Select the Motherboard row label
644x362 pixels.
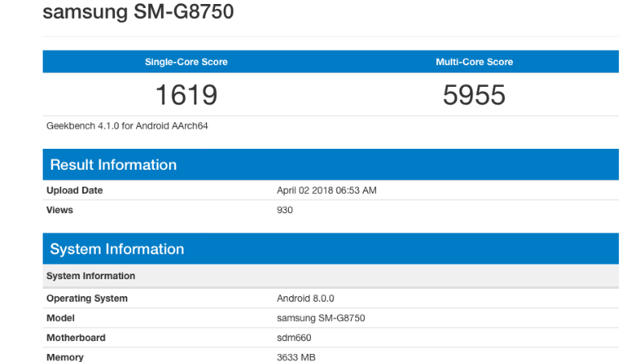[76, 338]
